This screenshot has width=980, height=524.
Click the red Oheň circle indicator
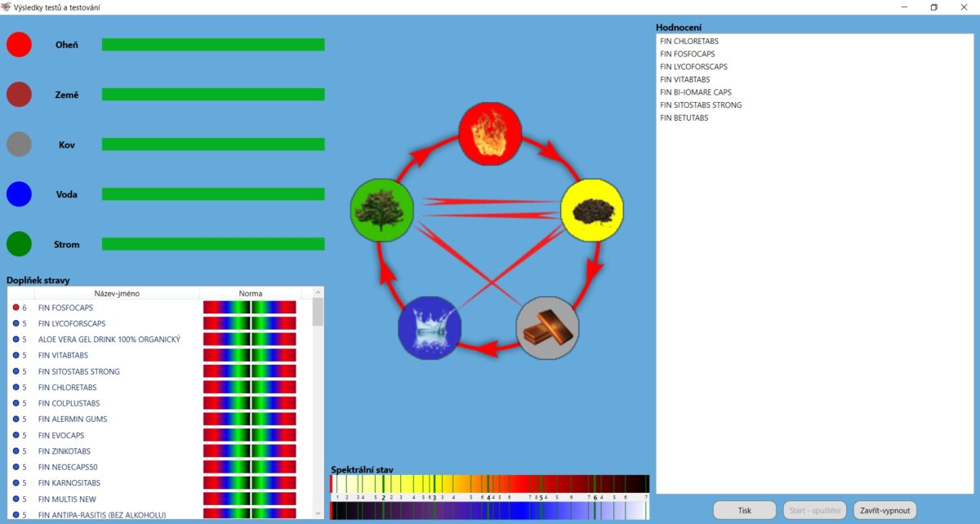[19, 44]
